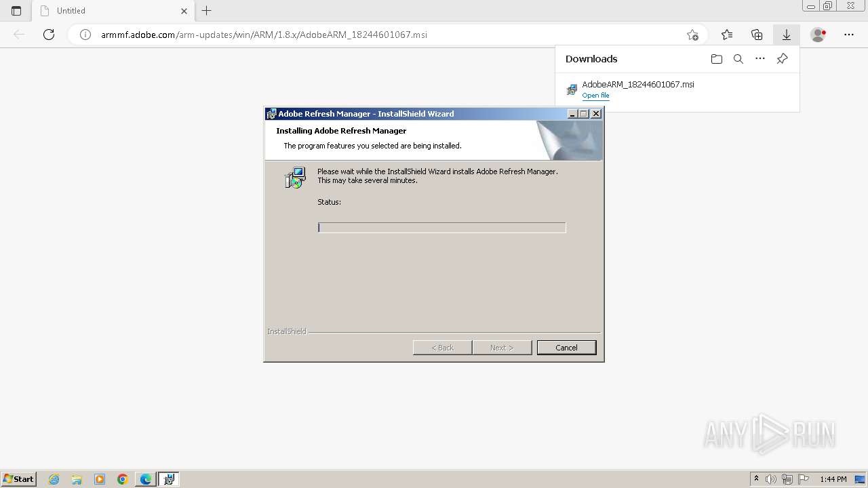
Task: Open more options in Downloads panel
Action: pyautogui.click(x=760, y=59)
